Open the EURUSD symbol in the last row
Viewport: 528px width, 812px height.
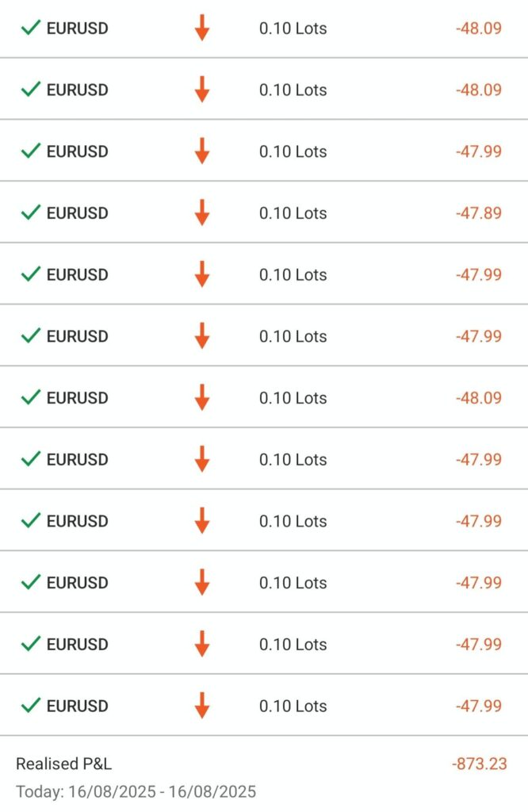click(x=77, y=706)
